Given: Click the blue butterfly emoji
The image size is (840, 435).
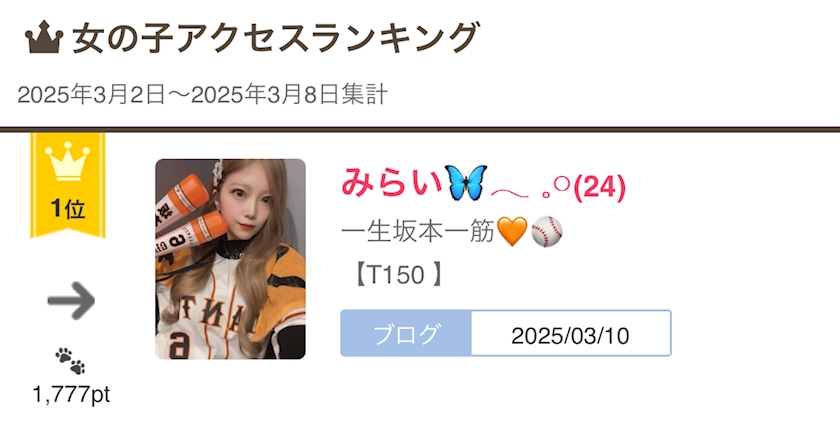Looking at the screenshot, I should click(x=467, y=183).
